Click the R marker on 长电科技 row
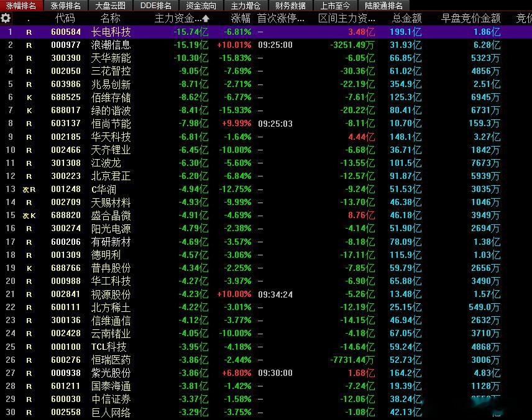 coord(29,32)
